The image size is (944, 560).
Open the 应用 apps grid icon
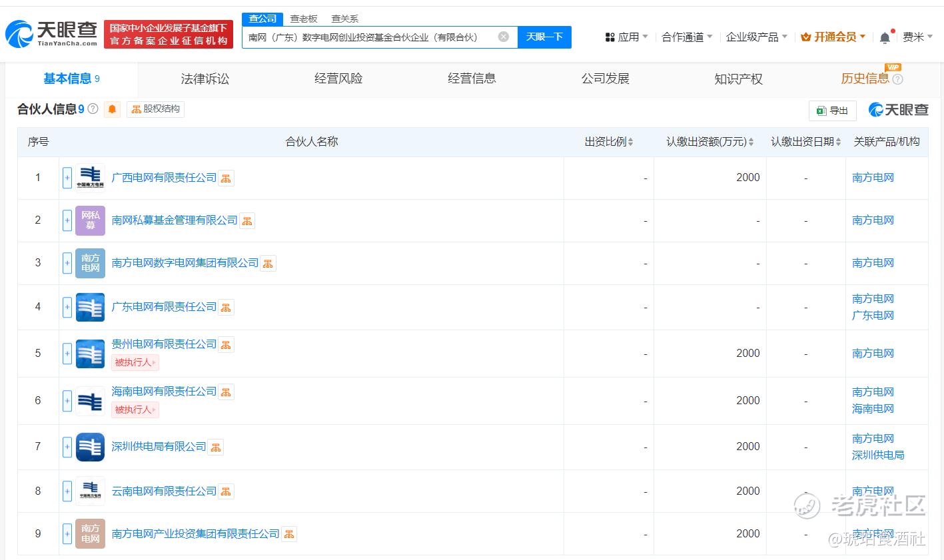pos(610,37)
